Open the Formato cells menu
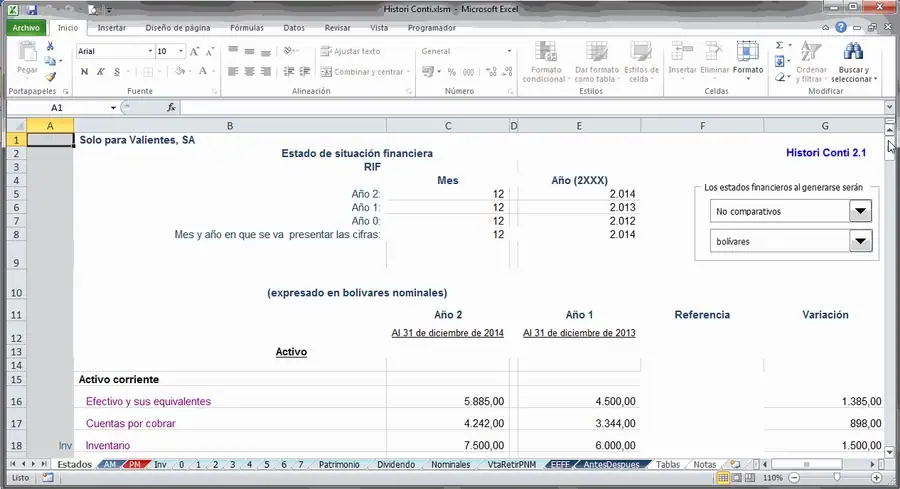The height and width of the screenshot is (489, 900). tap(747, 61)
